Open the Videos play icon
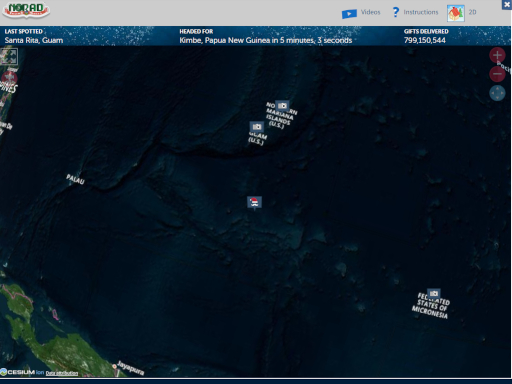Viewport: 512px width, 384px height. point(349,14)
